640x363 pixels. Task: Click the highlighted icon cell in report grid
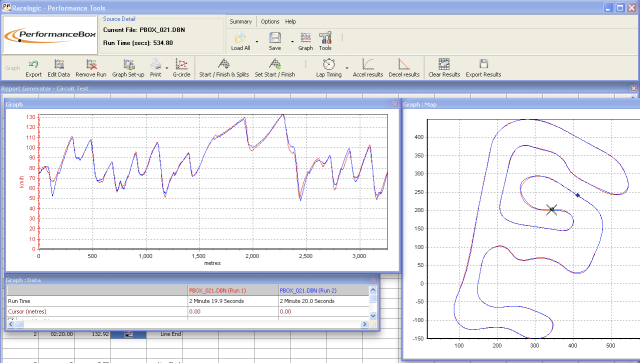(x=129, y=334)
